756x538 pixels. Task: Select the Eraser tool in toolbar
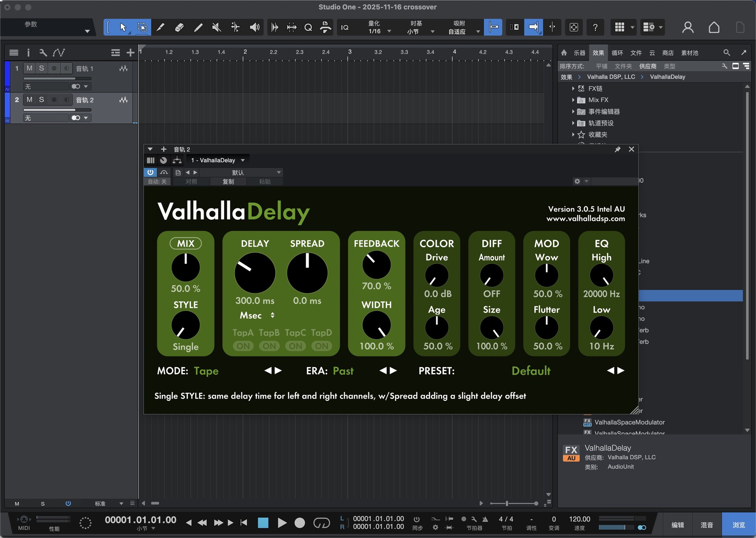[x=179, y=27]
